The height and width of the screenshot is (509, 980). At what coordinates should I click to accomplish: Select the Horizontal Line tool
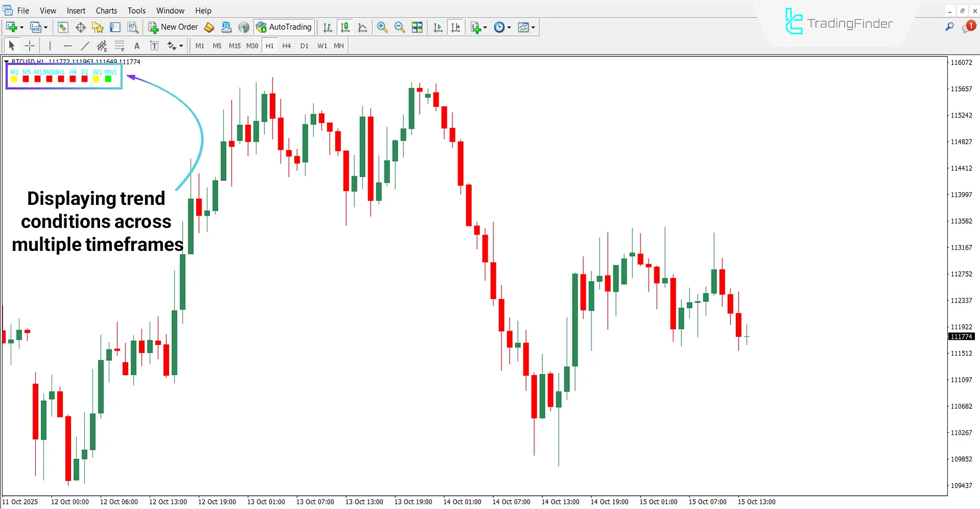[x=68, y=45]
